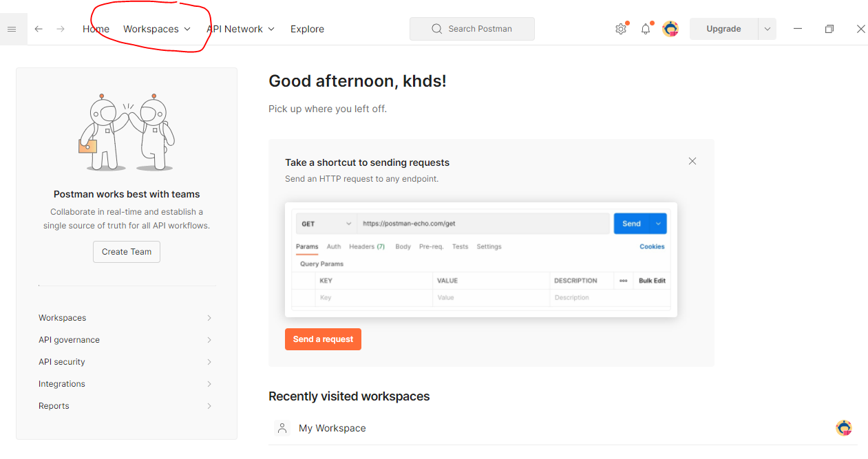Click the astronauts high-five illustration

tap(127, 132)
